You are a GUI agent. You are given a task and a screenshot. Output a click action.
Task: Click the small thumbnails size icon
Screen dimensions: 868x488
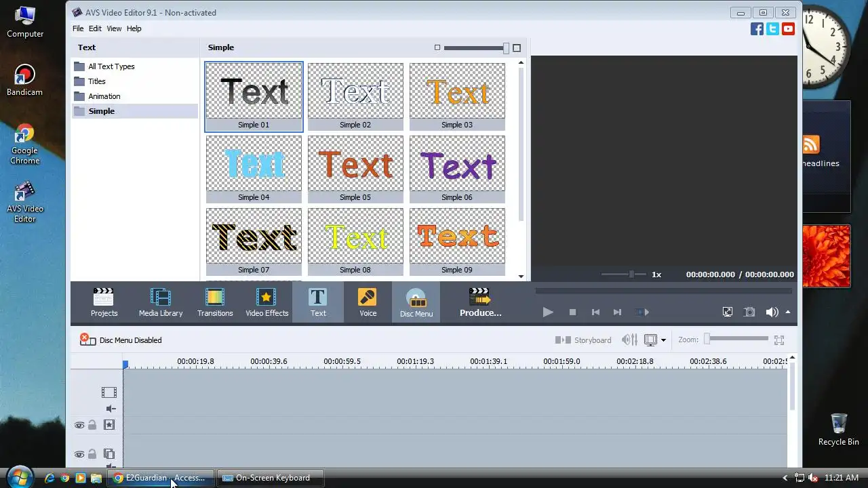click(x=437, y=47)
